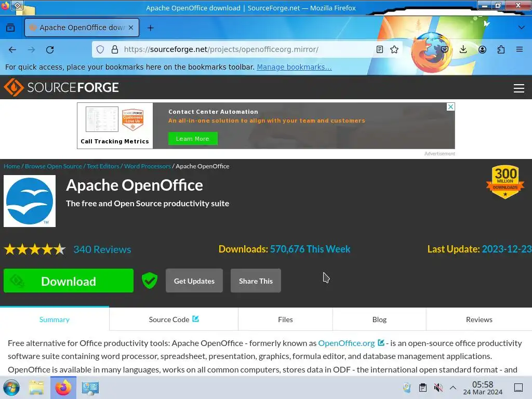
Task: Open the tracking protection shield icon
Action: (x=100, y=49)
